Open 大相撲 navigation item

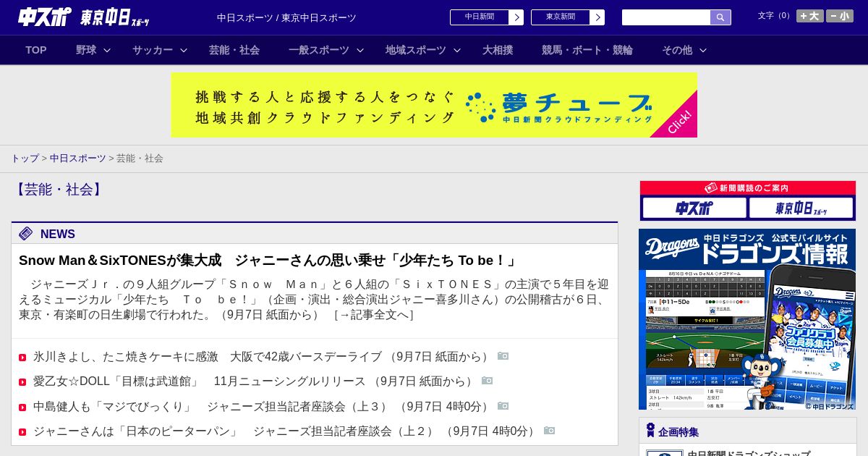[x=498, y=50]
